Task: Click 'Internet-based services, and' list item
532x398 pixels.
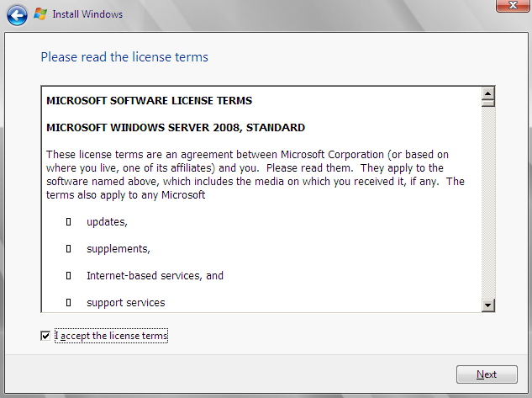Action: [x=155, y=275]
